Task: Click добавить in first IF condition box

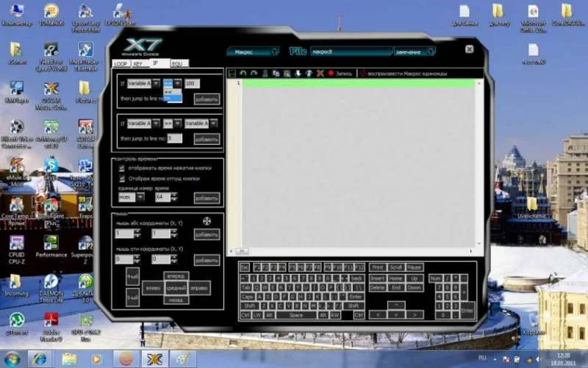Action: click(x=207, y=99)
